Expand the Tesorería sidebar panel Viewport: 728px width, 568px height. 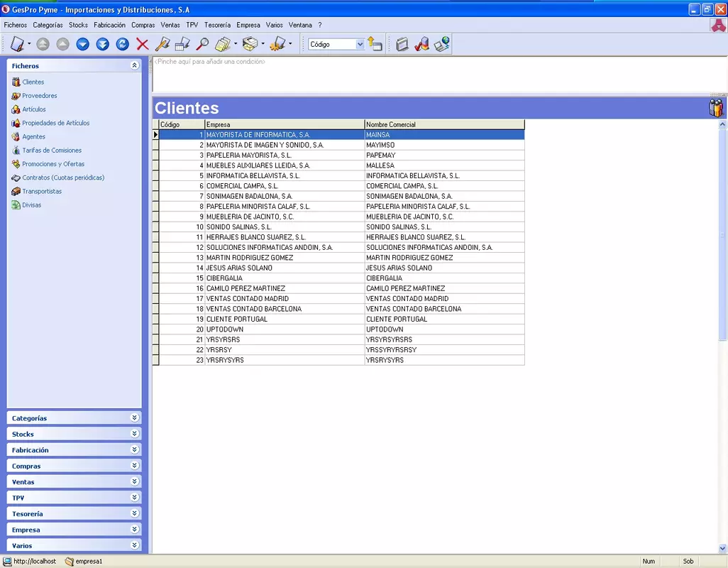click(x=135, y=513)
